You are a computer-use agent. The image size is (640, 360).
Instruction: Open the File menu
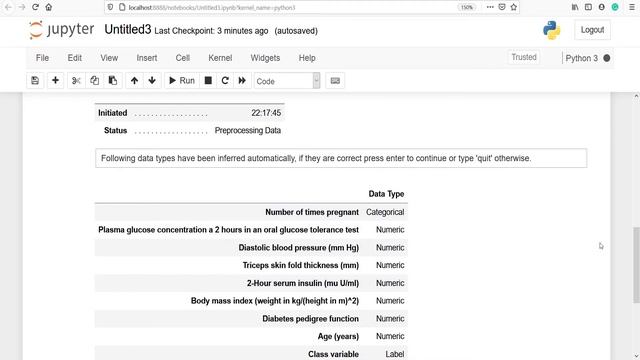pos(42,58)
